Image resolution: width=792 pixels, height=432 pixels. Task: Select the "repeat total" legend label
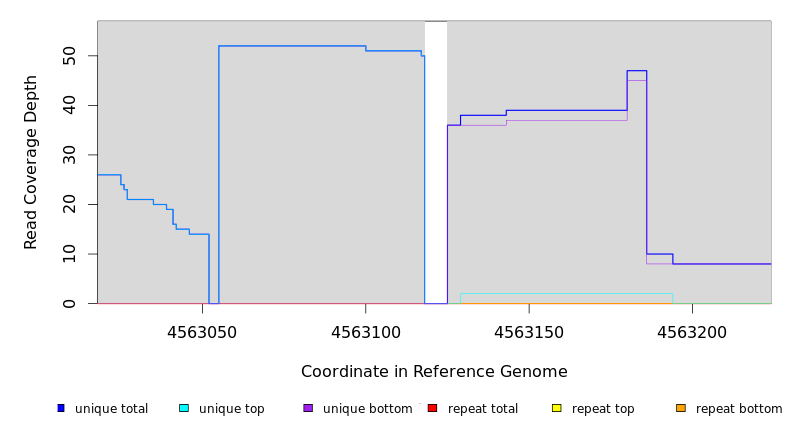click(x=483, y=409)
